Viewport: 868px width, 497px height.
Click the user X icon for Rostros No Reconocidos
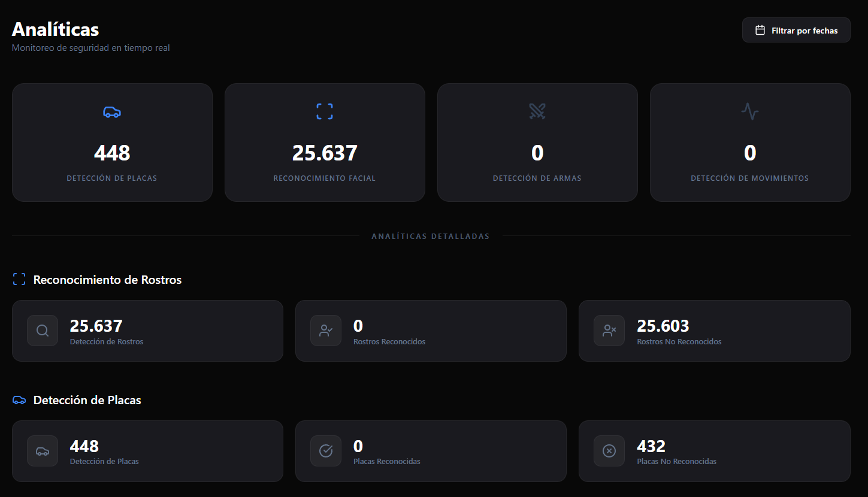coord(609,331)
